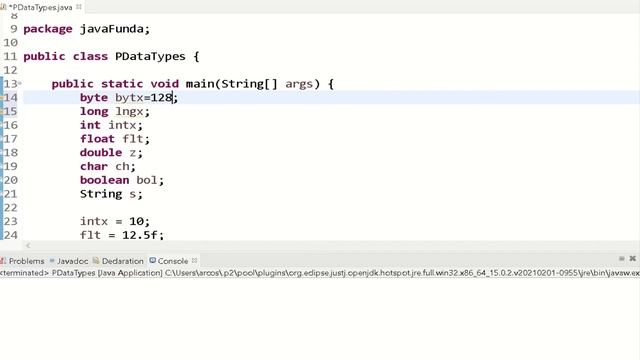Click line number 22 in the gutter
Image resolution: width=640 pixels, height=360 pixels.
point(11,208)
